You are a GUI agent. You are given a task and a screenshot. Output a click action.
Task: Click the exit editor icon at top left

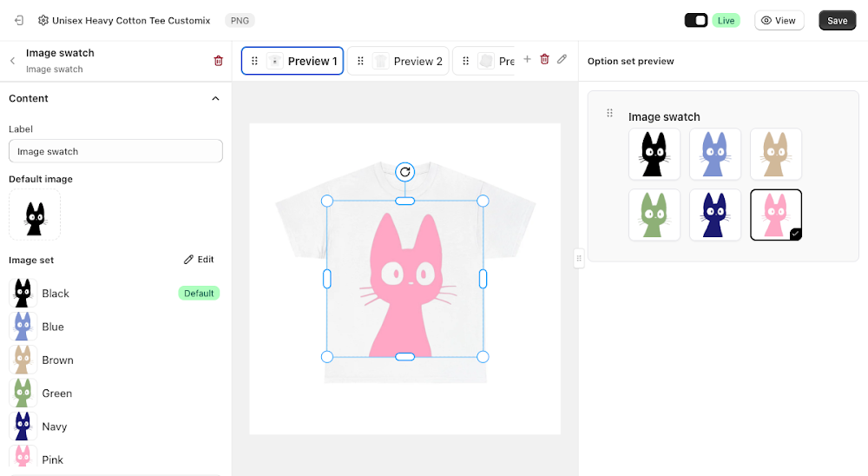click(19, 21)
